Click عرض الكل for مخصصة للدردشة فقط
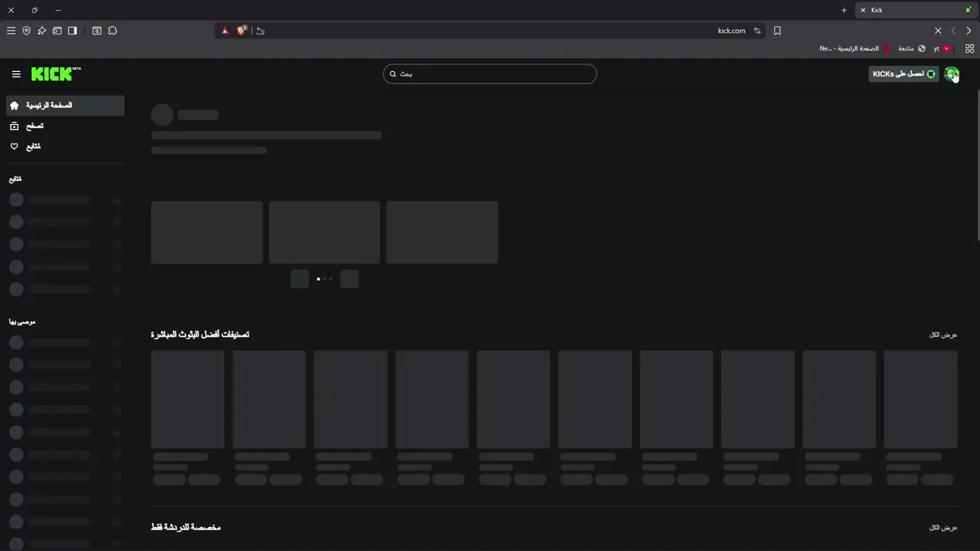Image resolution: width=980 pixels, height=551 pixels. point(943,528)
